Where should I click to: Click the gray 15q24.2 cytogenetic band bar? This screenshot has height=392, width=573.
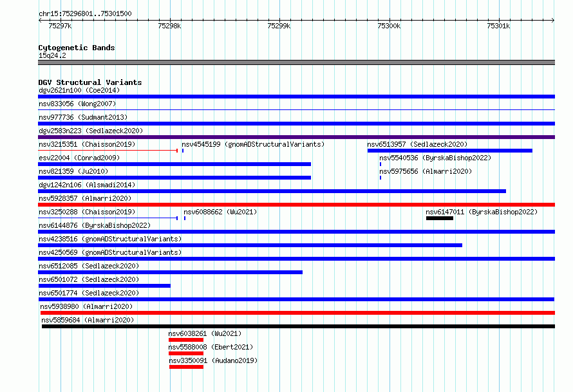(296, 62)
